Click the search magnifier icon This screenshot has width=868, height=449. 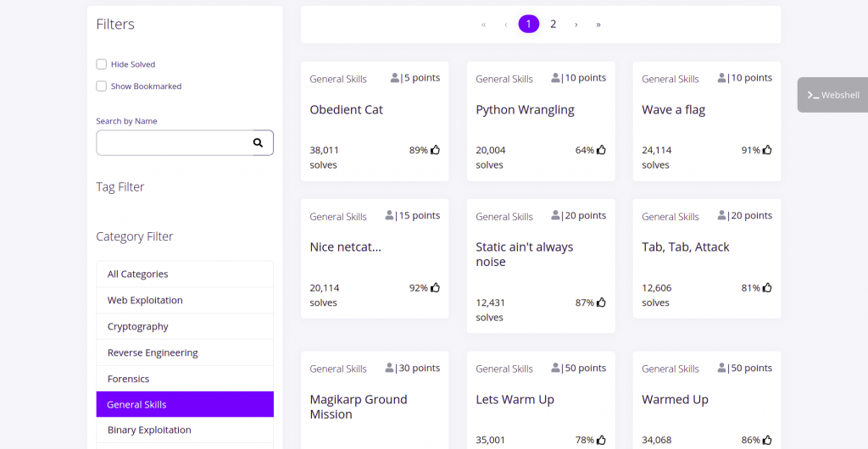click(258, 143)
